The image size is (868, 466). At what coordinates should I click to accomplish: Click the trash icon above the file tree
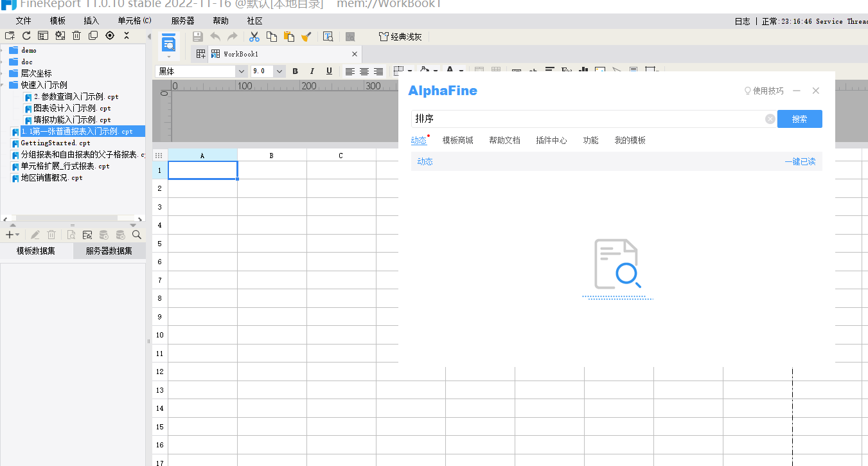click(x=76, y=36)
